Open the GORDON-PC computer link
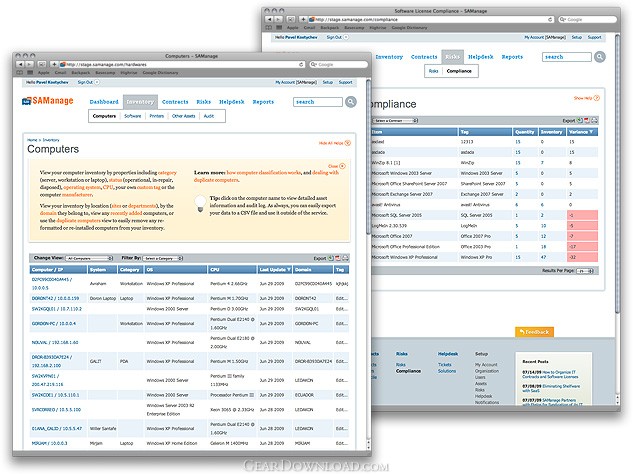The image size is (633, 474). point(54,324)
